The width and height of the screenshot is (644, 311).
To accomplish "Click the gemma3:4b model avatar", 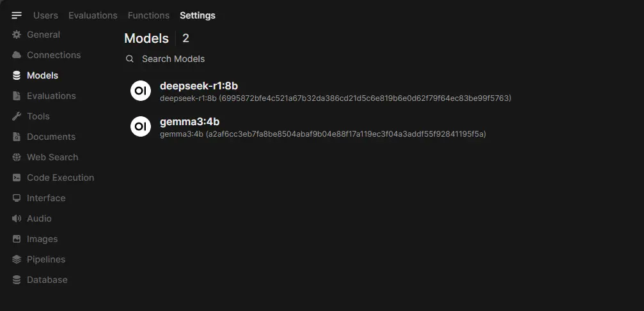I will (141, 126).
